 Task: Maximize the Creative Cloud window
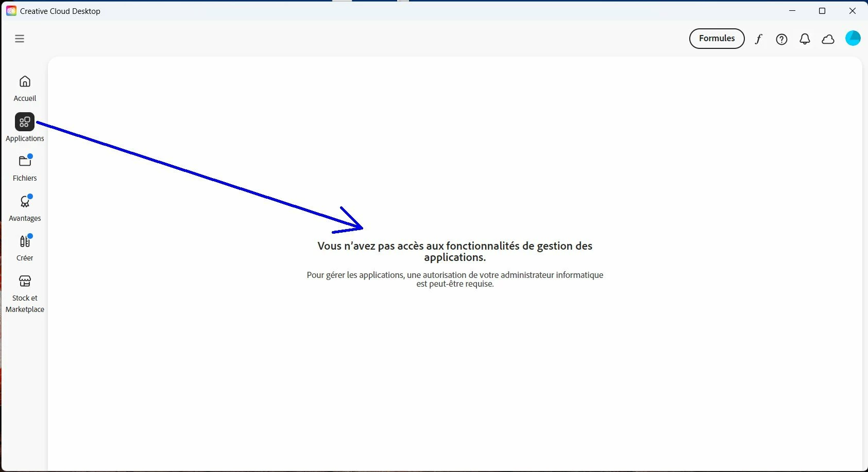tap(822, 11)
